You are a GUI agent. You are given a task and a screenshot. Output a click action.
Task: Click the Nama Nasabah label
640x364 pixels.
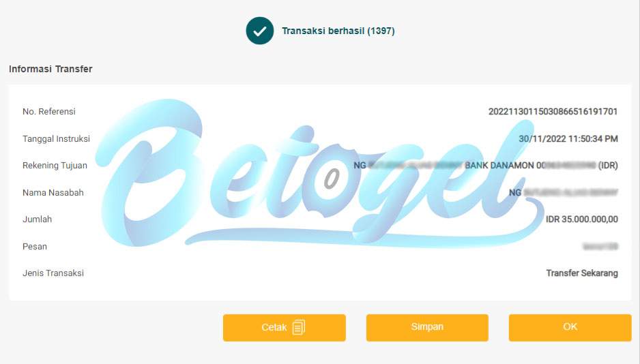pos(53,192)
